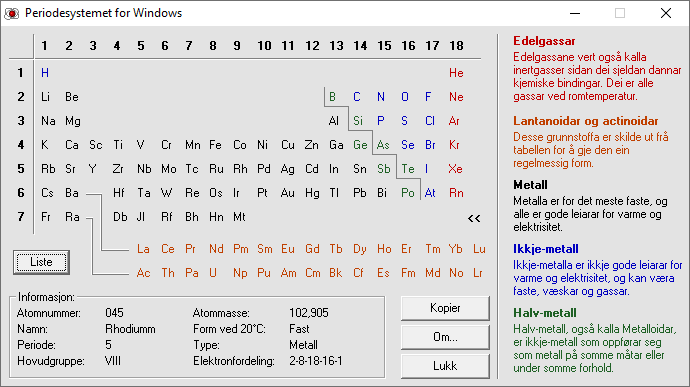Image resolution: width=690 pixels, height=387 pixels.
Task: Select francium element Fr
Action: (46, 217)
